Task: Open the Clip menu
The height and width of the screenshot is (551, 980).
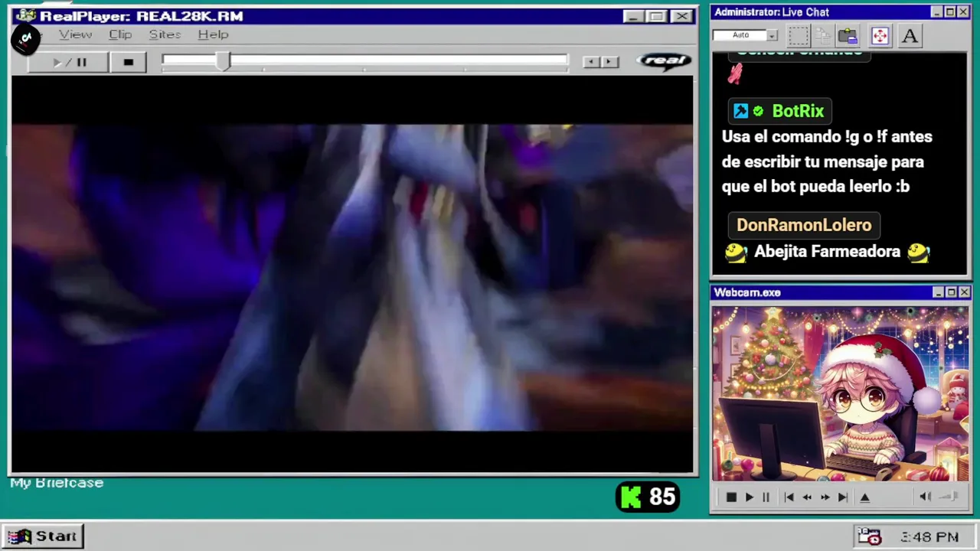Action: point(120,34)
